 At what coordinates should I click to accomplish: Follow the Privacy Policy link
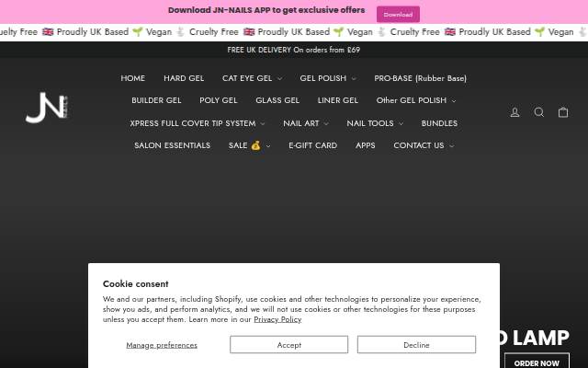click(x=277, y=319)
